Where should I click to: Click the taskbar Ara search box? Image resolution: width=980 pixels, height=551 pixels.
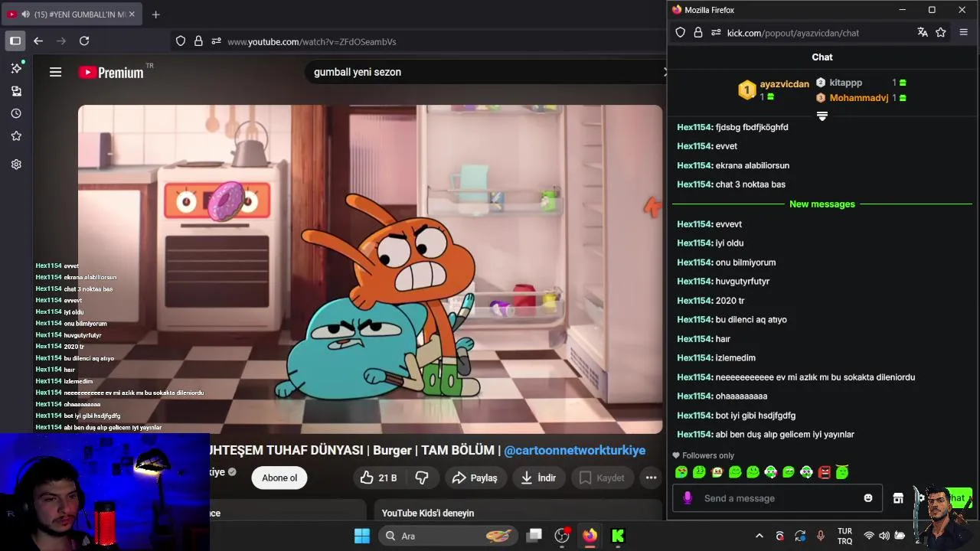click(448, 536)
